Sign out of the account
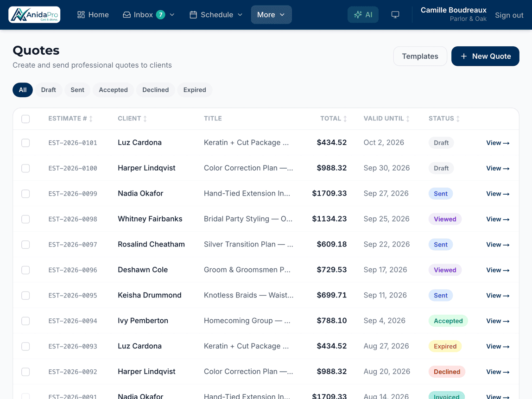532x399 pixels. pos(509,15)
